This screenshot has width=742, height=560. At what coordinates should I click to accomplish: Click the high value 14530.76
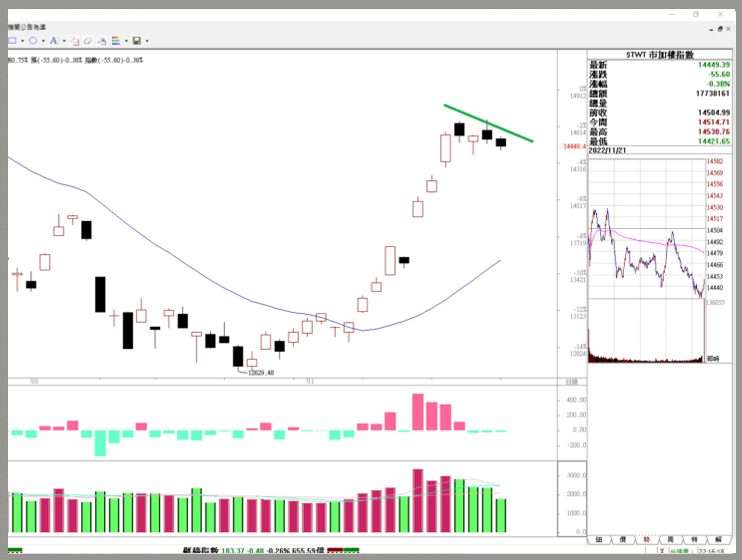tap(713, 132)
